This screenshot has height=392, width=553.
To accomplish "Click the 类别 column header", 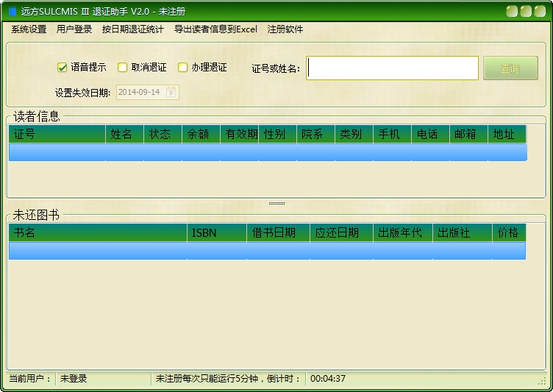I will tap(354, 134).
